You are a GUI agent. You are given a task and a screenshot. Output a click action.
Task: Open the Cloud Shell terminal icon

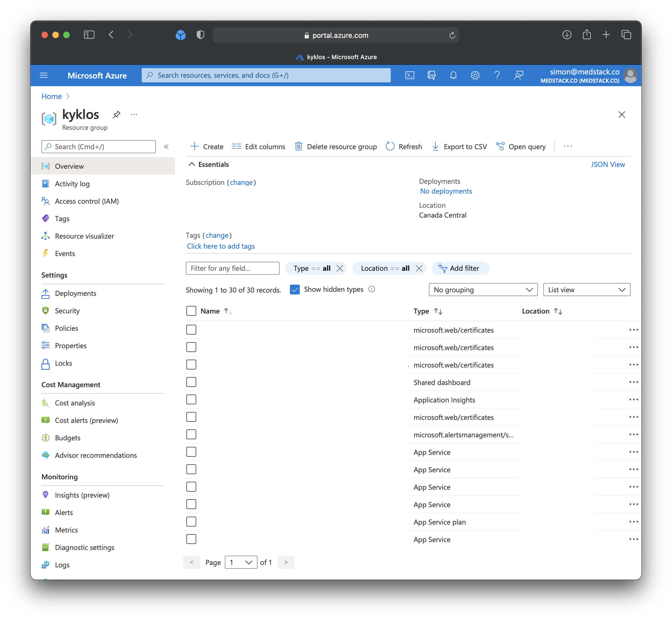point(409,75)
